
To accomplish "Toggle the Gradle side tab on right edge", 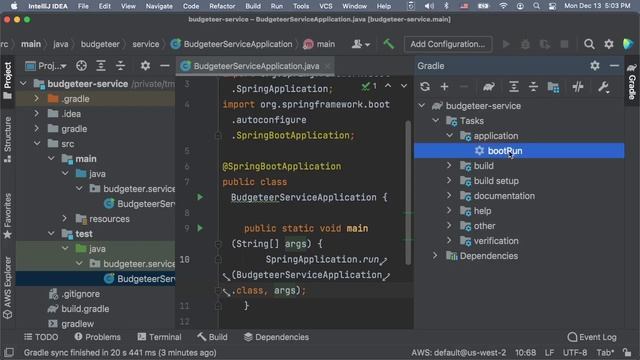I will point(631,82).
